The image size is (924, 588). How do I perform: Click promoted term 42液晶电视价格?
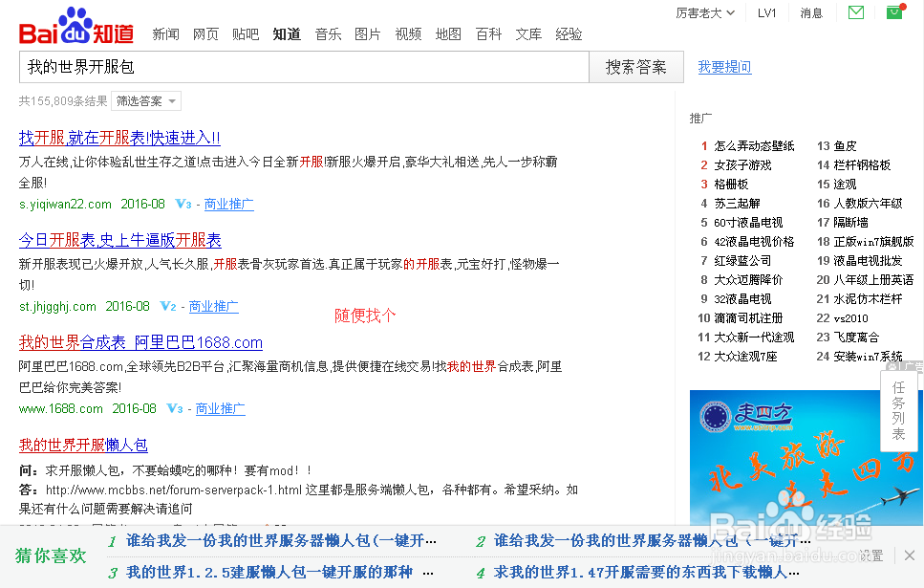[754, 242]
